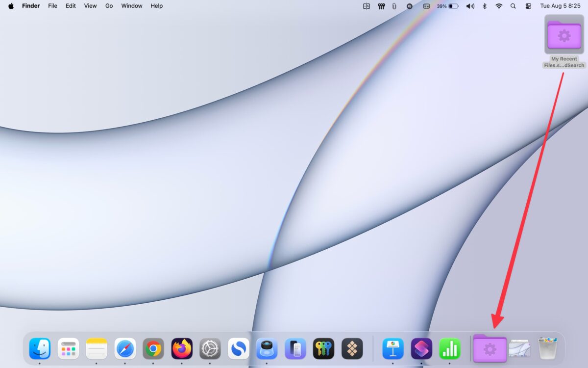The height and width of the screenshot is (368, 588).
Task: Open the Help menu
Action: pos(157,6)
